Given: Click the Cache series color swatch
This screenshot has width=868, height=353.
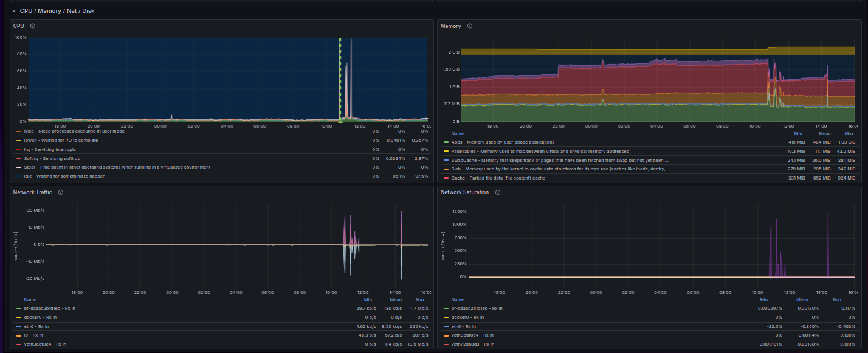Looking at the screenshot, I should tap(447, 178).
